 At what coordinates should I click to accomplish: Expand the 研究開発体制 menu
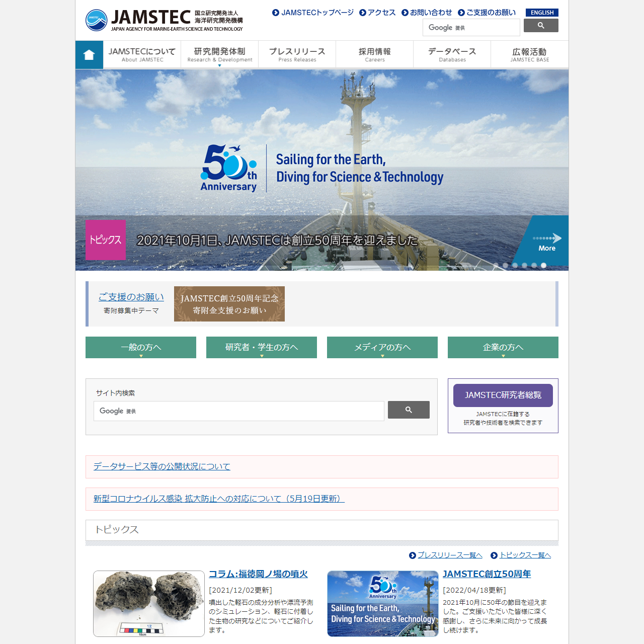(220, 54)
